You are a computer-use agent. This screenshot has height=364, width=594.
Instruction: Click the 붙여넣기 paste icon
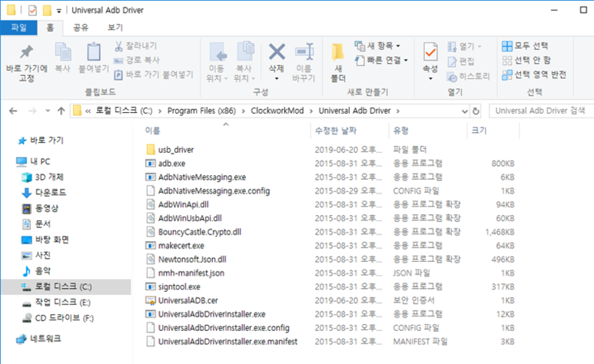coord(94,51)
